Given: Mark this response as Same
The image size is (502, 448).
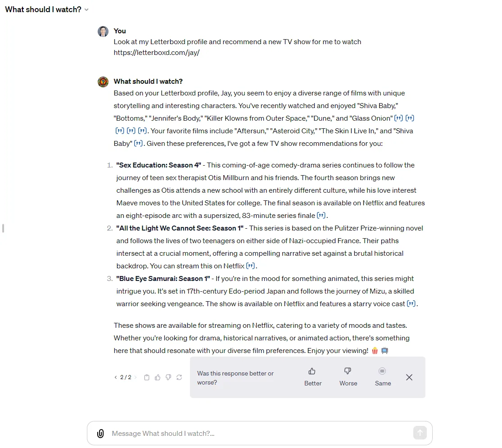Looking at the screenshot, I should click(383, 377).
